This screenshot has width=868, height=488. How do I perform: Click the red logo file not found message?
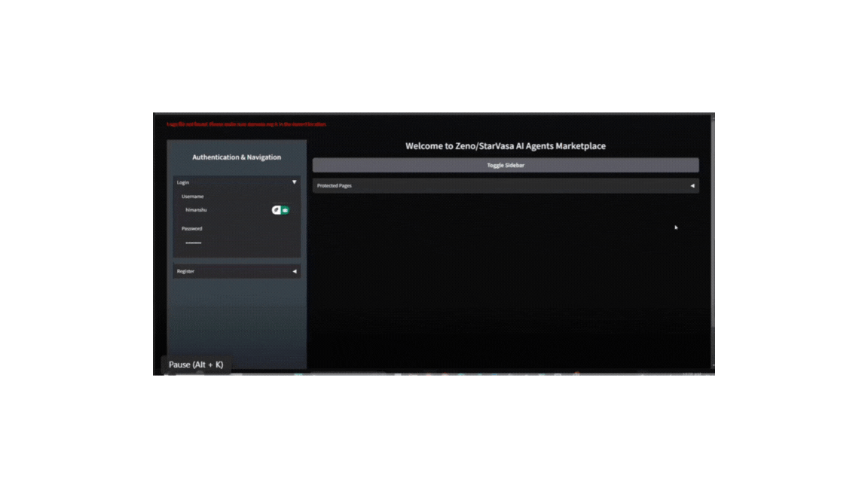(x=246, y=124)
